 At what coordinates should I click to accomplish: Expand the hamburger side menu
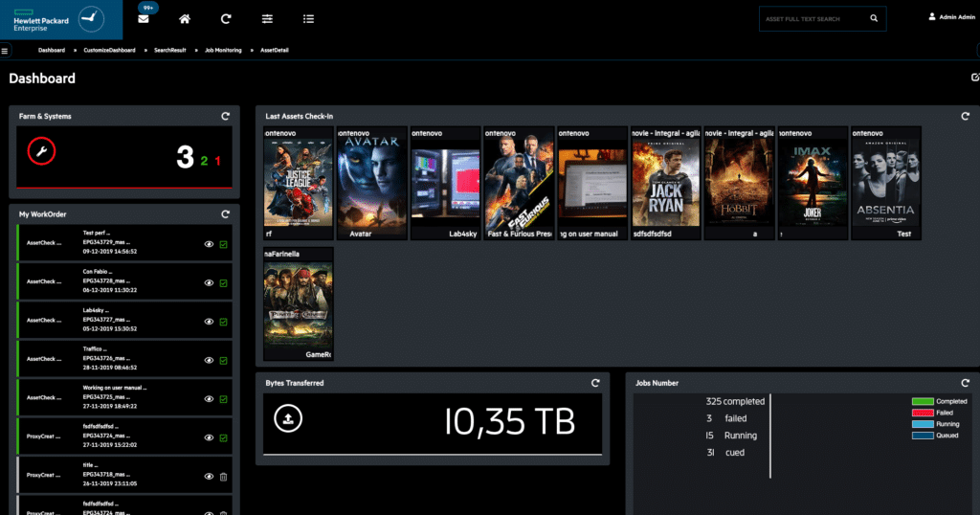pyautogui.click(x=5, y=51)
